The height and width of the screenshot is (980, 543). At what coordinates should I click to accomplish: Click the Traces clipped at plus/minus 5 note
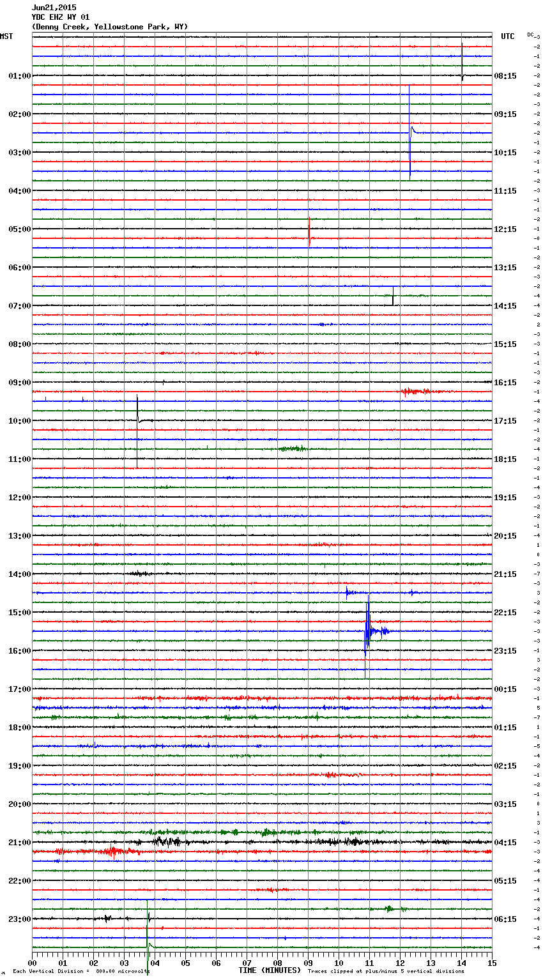coord(386,971)
